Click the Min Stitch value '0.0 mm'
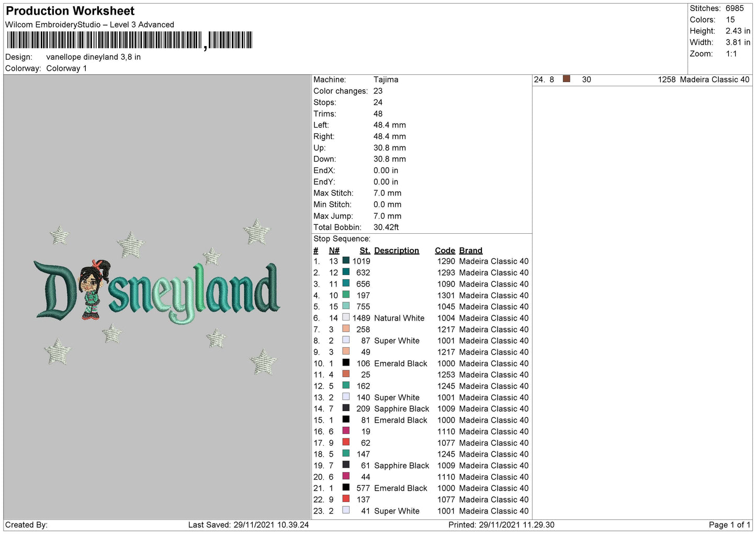 (x=388, y=204)
